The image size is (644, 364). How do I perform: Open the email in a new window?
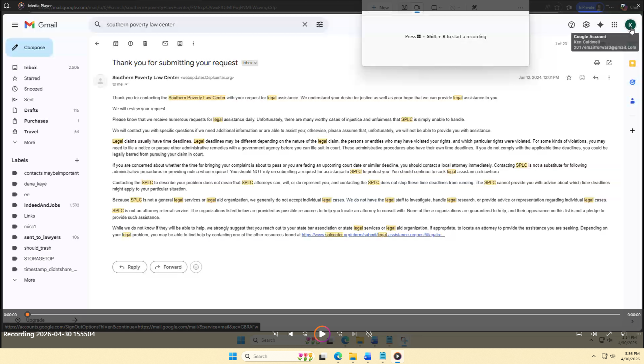[609, 63]
